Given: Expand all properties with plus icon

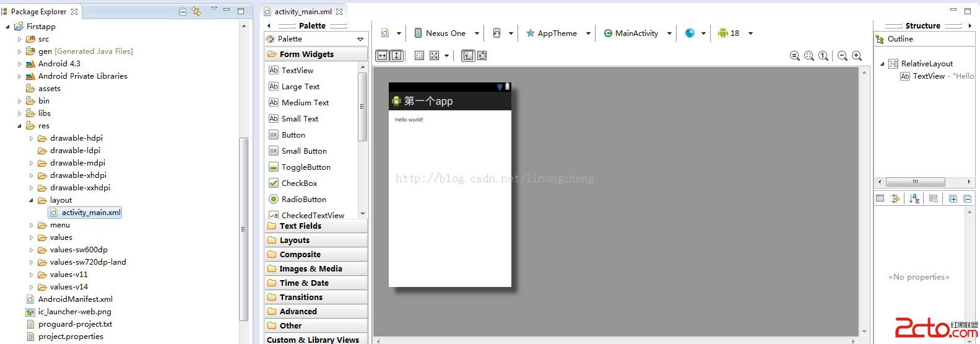Looking at the screenshot, I should tap(953, 198).
